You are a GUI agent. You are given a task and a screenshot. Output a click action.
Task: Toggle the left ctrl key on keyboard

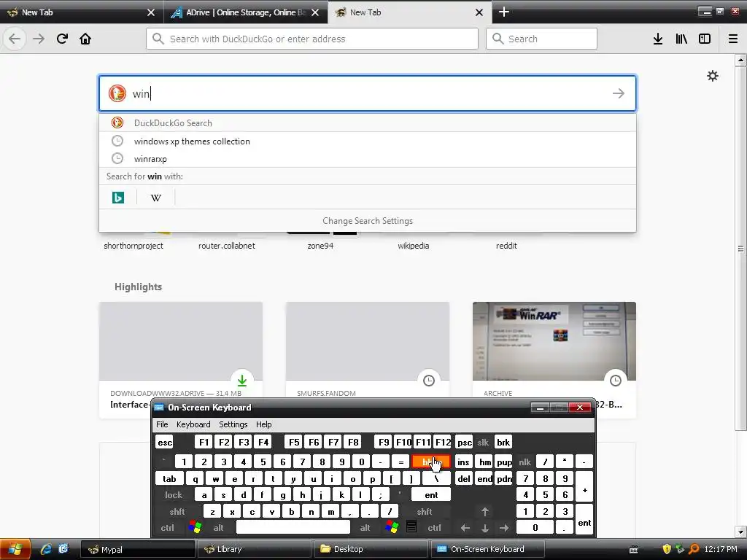point(167,528)
